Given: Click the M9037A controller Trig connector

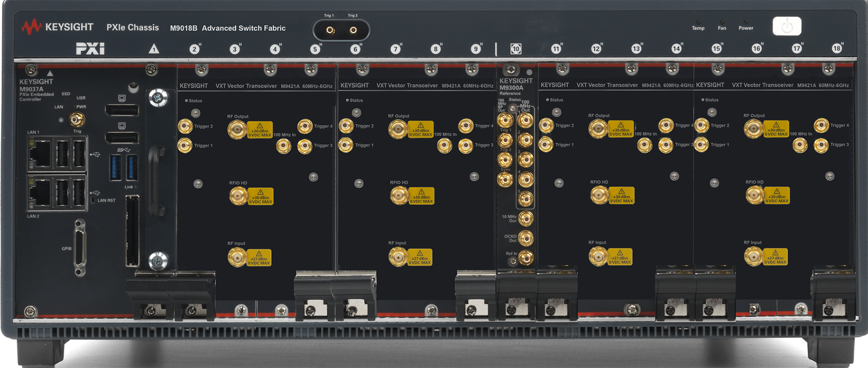Looking at the screenshot, I should click(77, 119).
